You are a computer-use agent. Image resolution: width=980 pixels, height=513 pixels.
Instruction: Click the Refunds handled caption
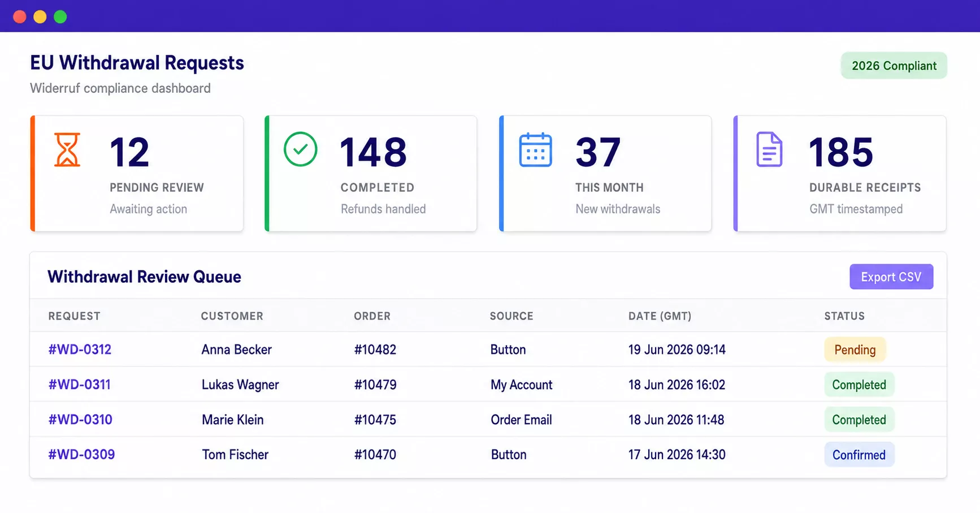[x=383, y=209]
